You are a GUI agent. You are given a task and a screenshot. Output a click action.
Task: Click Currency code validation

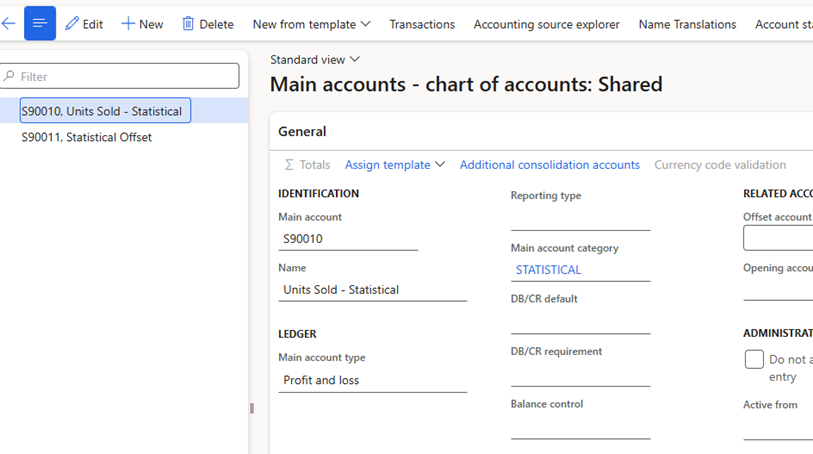tap(720, 165)
